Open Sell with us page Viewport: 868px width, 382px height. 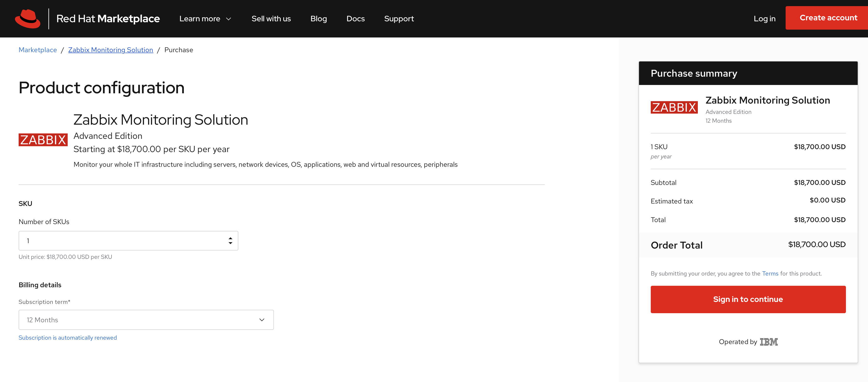coord(271,19)
